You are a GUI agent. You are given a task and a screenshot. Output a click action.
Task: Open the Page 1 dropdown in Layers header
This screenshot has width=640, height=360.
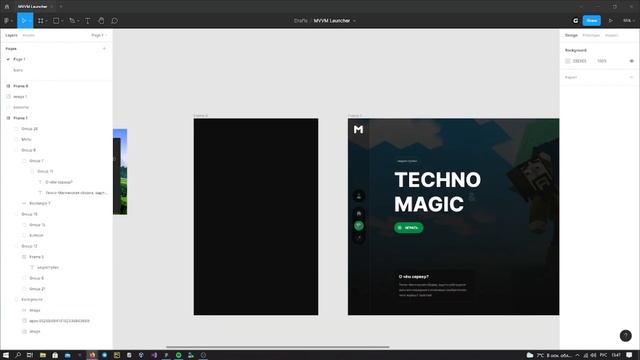pyautogui.click(x=99, y=36)
